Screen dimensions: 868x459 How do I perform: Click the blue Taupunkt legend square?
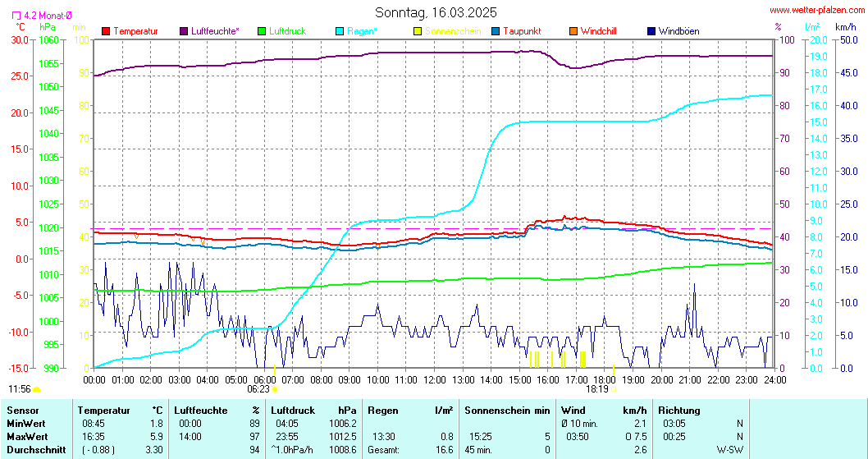(x=496, y=31)
